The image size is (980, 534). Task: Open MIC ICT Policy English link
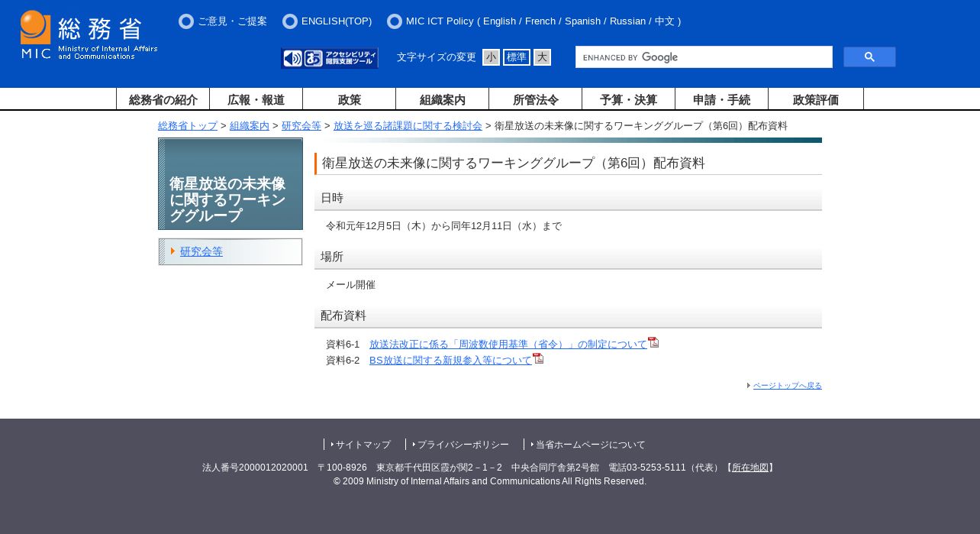tap(499, 21)
